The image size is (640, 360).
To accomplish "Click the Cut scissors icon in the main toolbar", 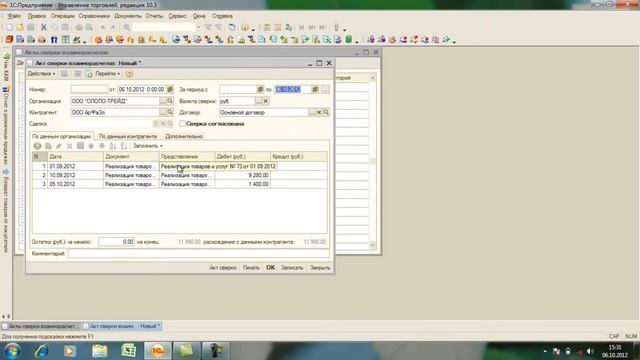I will [43, 27].
